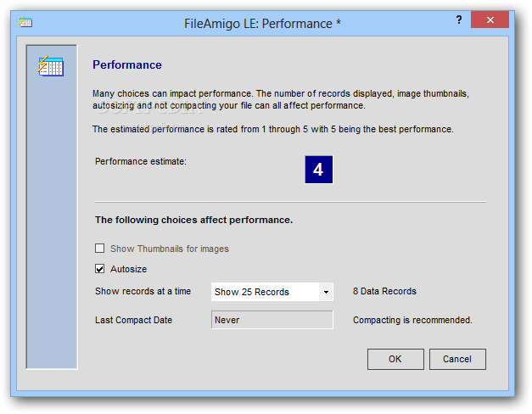The height and width of the screenshot is (414, 532).
Task: Click the Performance estimate label
Action: coord(141,161)
